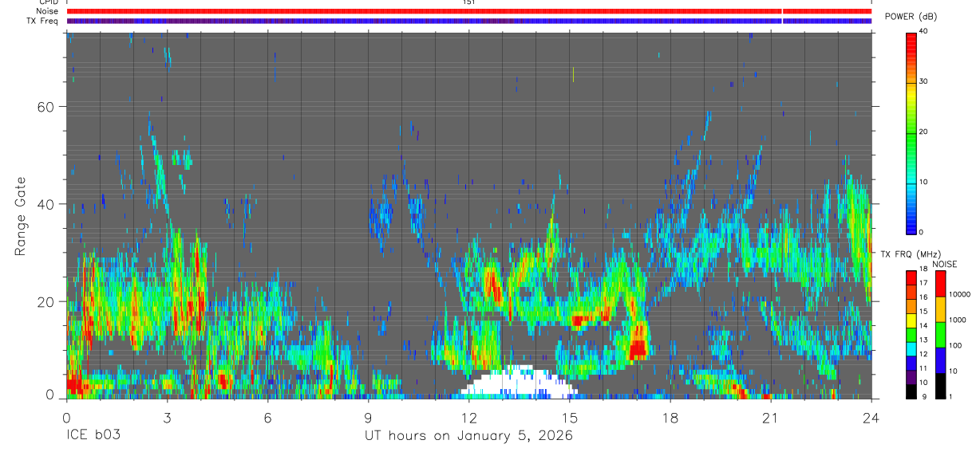
Task: Click the 21 tick on UT hours axis
Action: click(770, 418)
